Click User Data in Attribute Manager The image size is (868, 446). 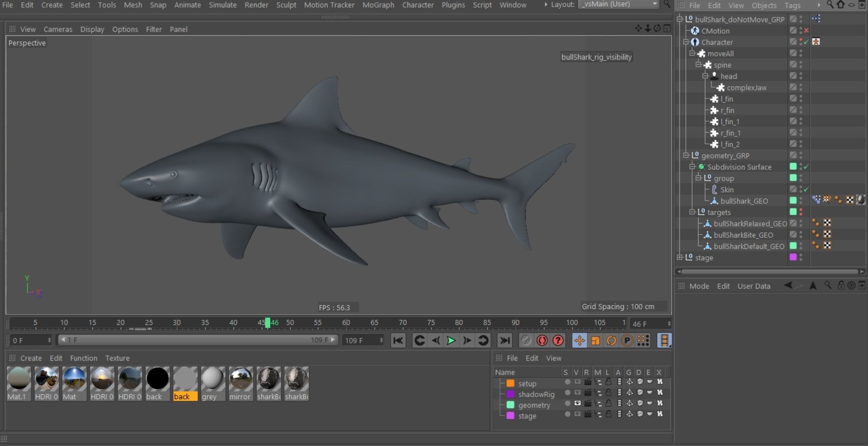pyautogui.click(x=754, y=286)
